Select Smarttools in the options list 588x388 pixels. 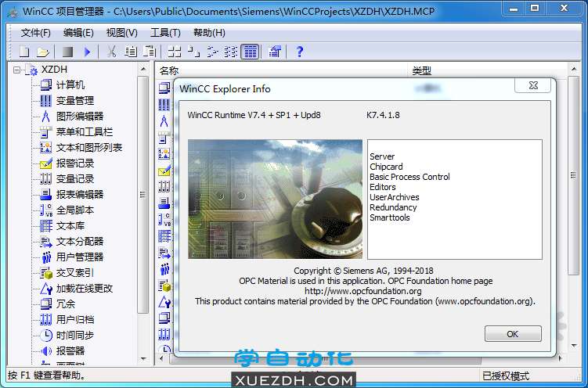[x=390, y=217]
